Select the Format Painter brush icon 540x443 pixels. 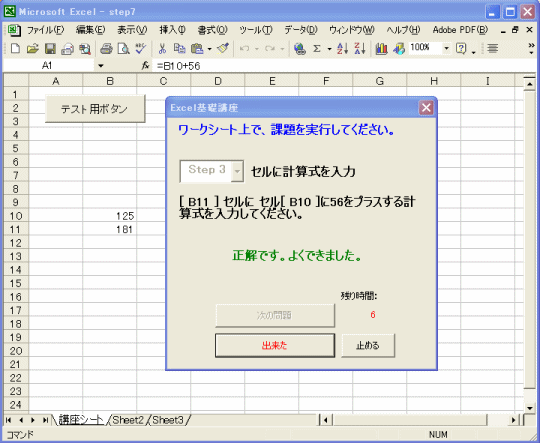click(x=223, y=49)
